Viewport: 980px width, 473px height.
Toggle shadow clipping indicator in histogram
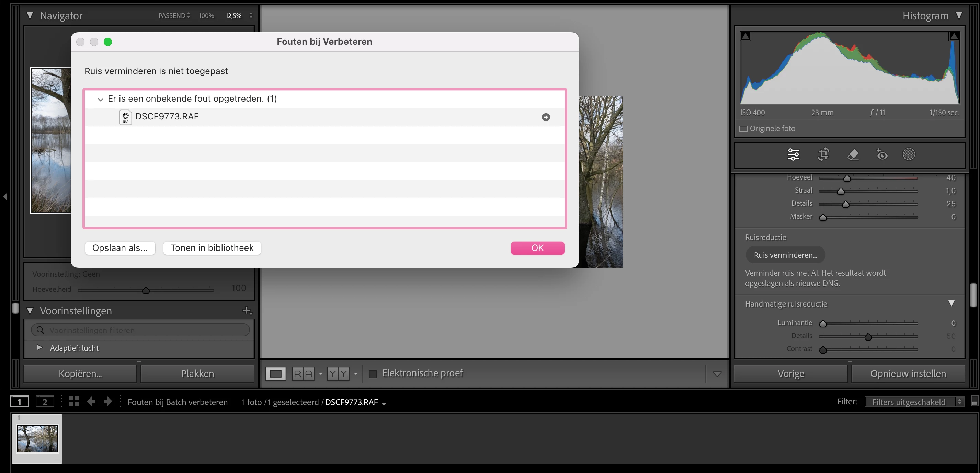coord(746,36)
